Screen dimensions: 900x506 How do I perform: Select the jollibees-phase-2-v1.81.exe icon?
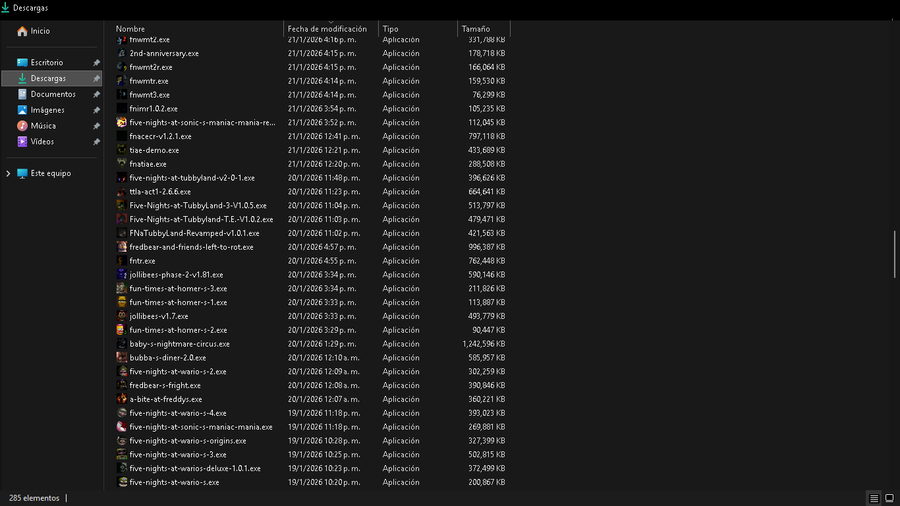122,274
